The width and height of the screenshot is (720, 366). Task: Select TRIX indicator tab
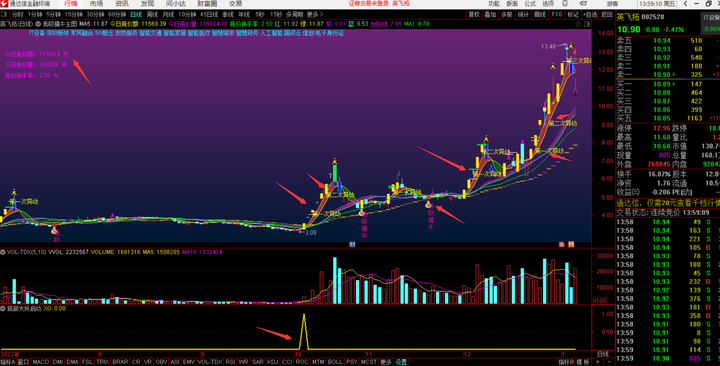[x=102, y=362]
